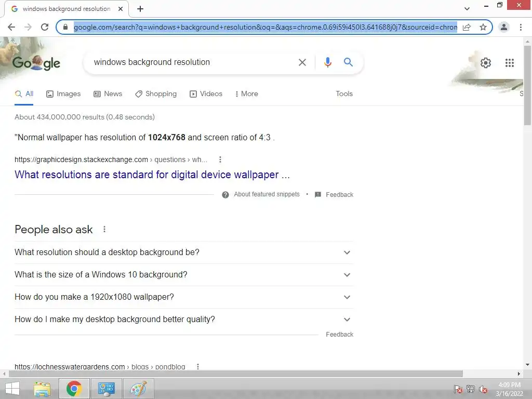Click About featured snippets
The image size is (532, 399).
point(267,194)
